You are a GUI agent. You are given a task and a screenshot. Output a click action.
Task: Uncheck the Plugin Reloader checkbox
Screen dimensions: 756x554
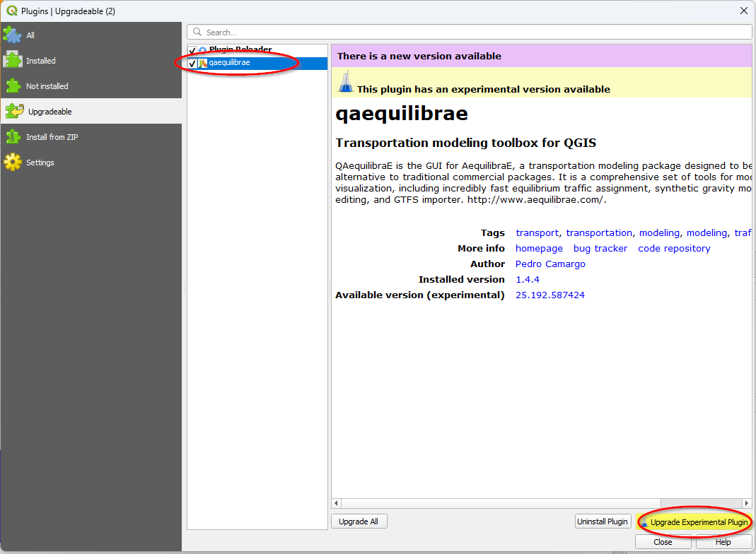pos(192,50)
